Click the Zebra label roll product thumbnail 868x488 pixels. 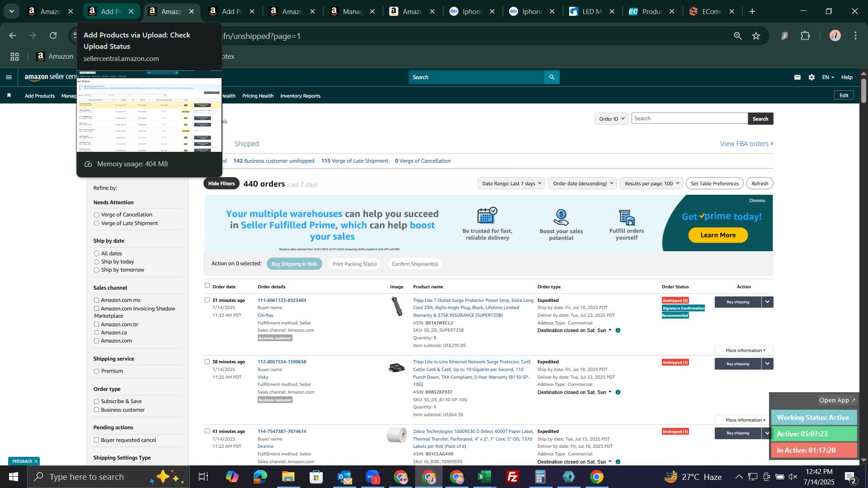pos(397,435)
